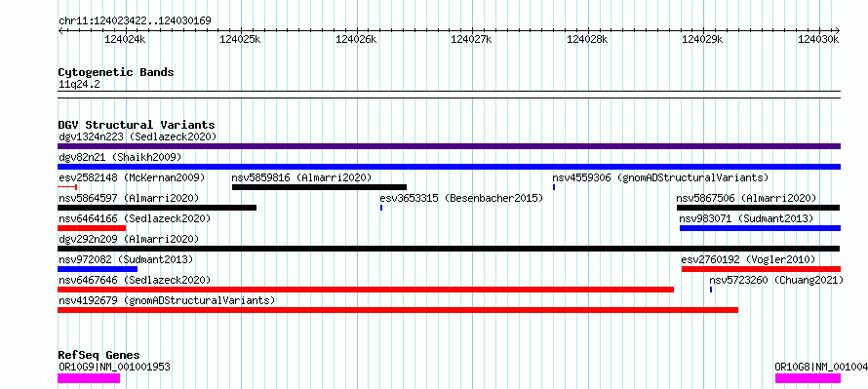Open nsv6467646 (Sedlazeck2020) label
Viewport: 868px width, 389px height.
point(135,280)
